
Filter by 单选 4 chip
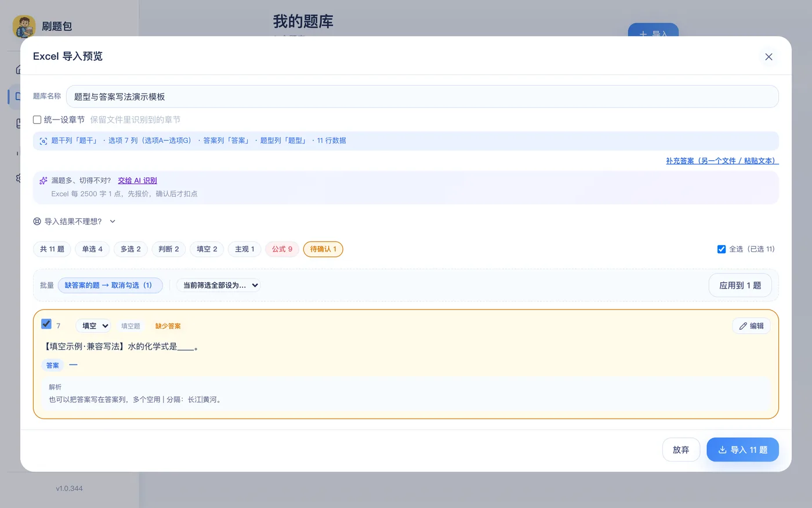click(92, 249)
